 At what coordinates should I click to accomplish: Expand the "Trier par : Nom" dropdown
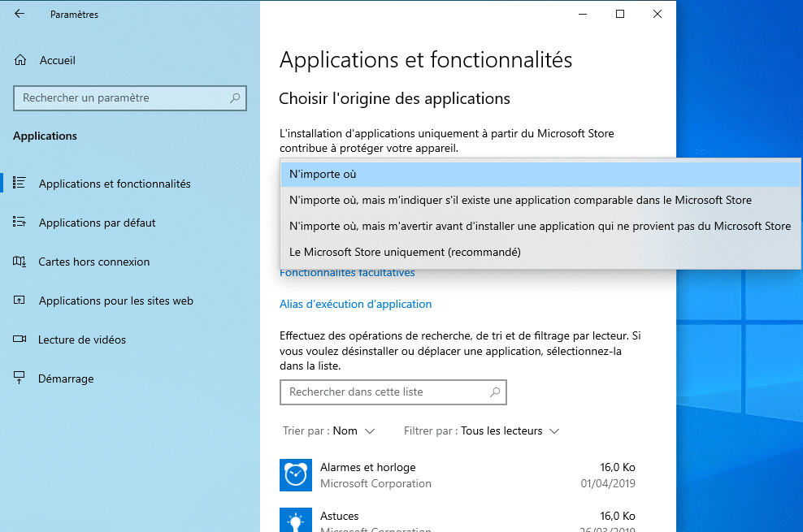pyautogui.click(x=329, y=431)
